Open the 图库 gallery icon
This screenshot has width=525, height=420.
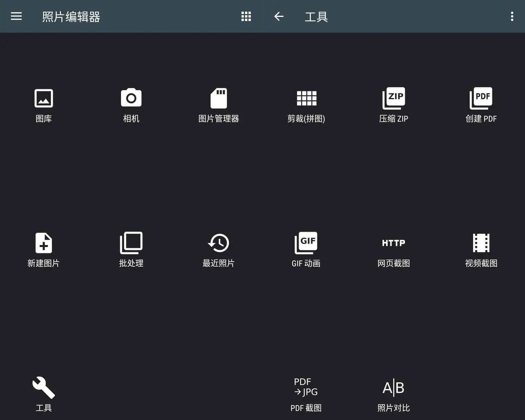point(44,98)
